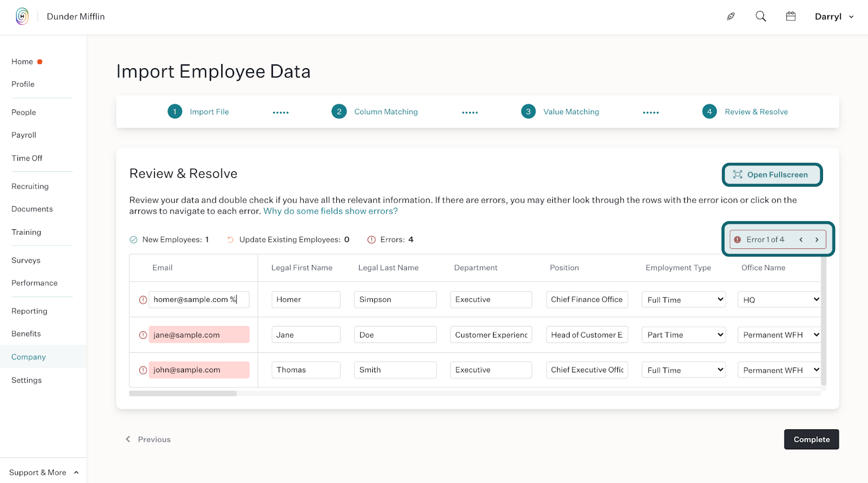Jump to Column Matching step

[x=385, y=112]
